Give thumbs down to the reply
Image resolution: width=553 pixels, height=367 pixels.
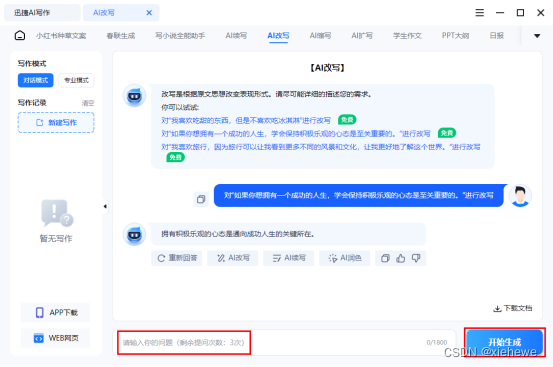416,258
